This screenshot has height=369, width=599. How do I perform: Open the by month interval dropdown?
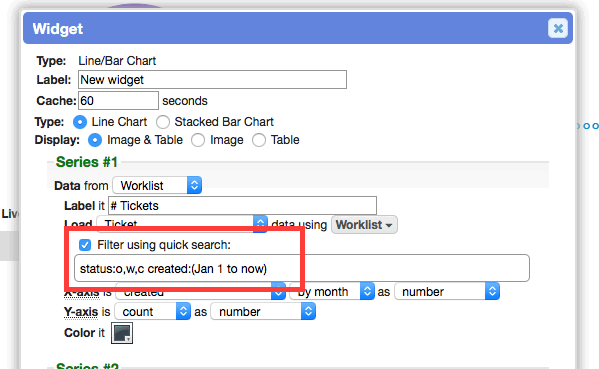332,292
